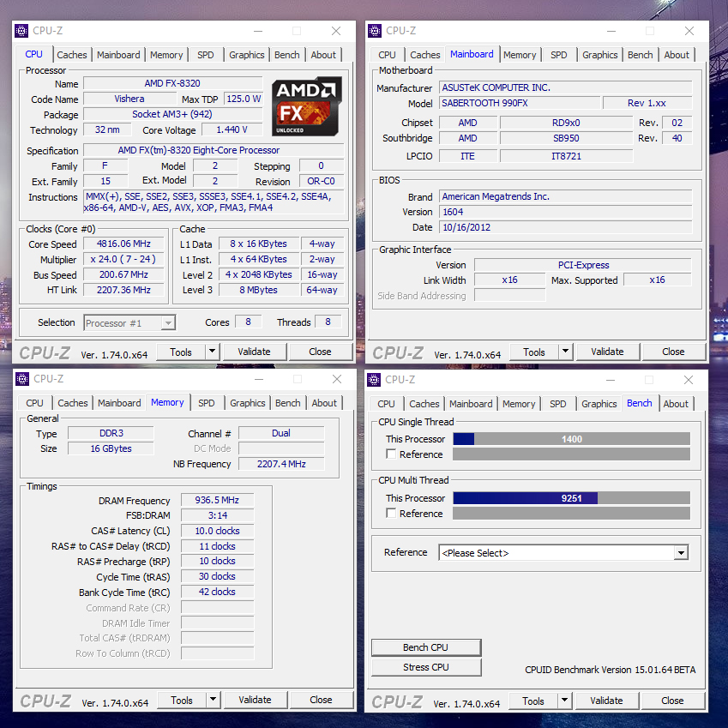
Task: Open the Graphics tab in the Mainboard window
Action: tap(600, 55)
